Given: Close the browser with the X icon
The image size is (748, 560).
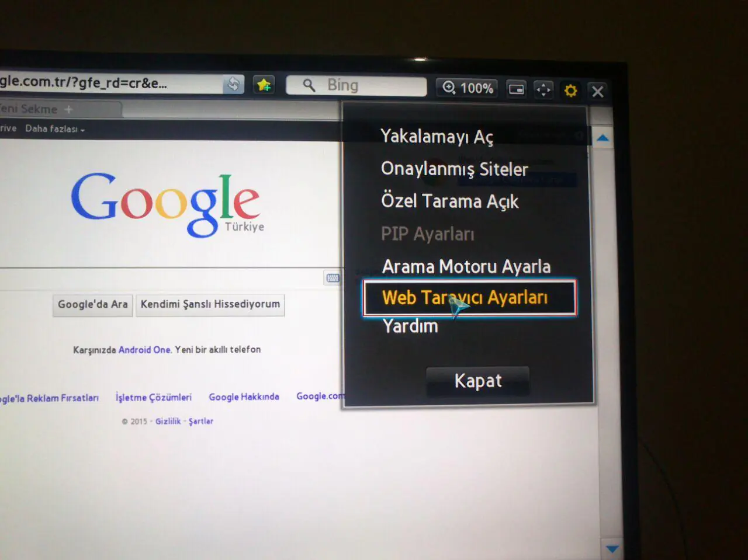Looking at the screenshot, I should tap(597, 91).
